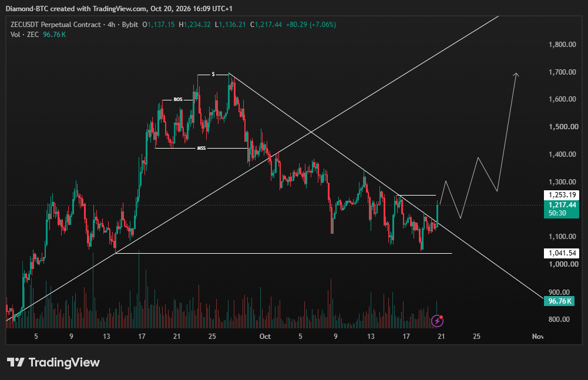The height and width of the screenshot is (380, 588).
Task: Click the 96.76K volume label on the axis
Action: [559, 301]
